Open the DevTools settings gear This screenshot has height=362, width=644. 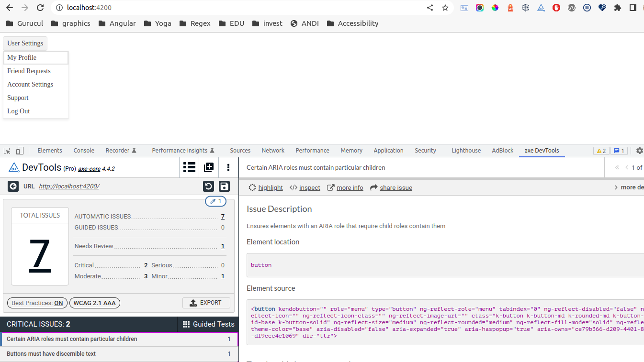(640, 150)
